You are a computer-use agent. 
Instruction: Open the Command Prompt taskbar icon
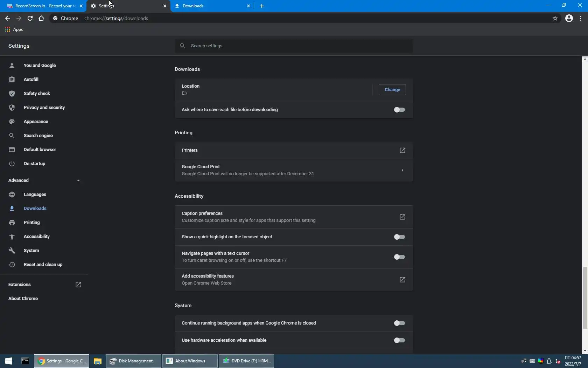click(25, 361)
